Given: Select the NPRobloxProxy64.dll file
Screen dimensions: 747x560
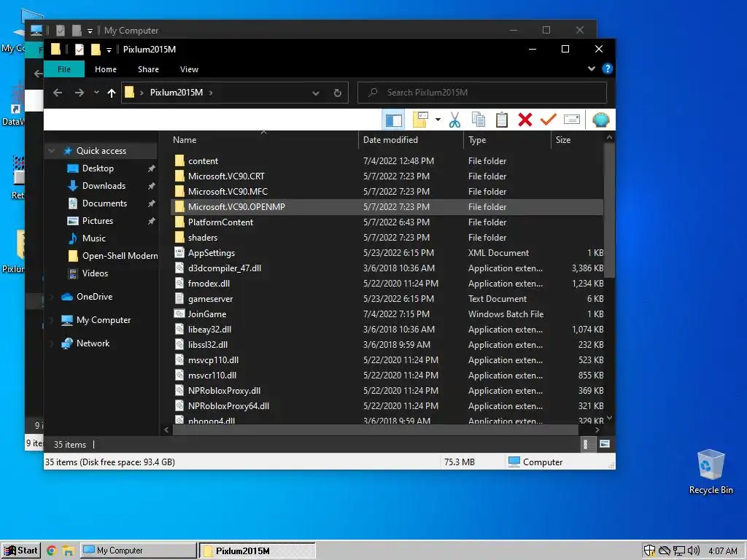Looking at the screenshot, I should (x=387, y=406).
